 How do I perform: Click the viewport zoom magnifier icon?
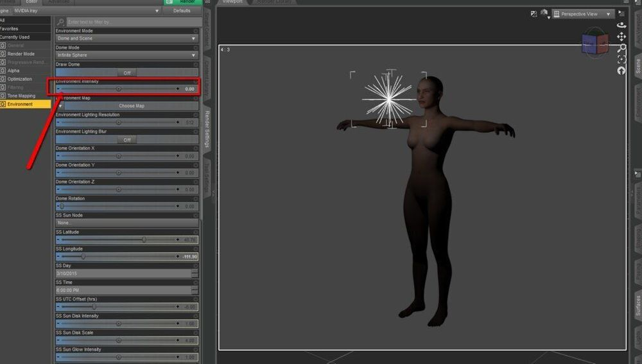pyautogui.click(x=621, y=48)
